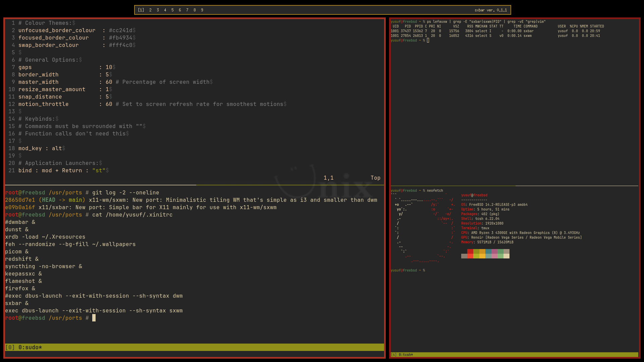Click the cream neofetch color block
Image resolution: width=644 pixels, height=362 pixels.
point(506,256)
